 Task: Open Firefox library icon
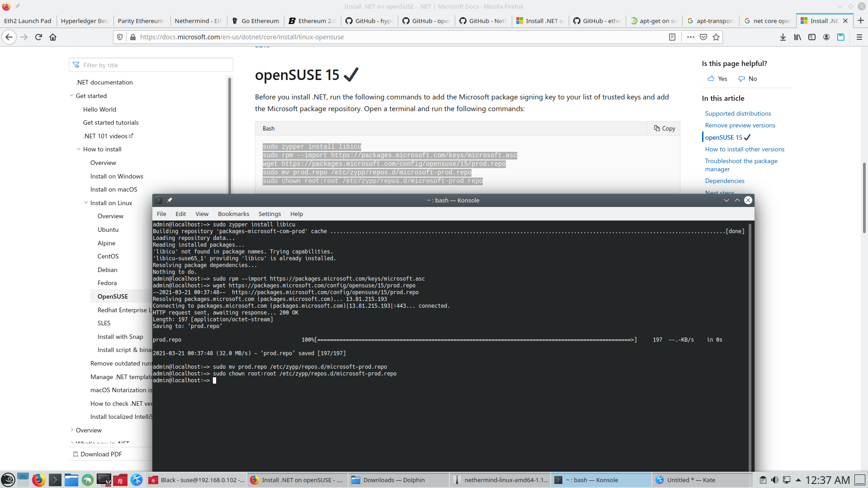tap(797, 37)
